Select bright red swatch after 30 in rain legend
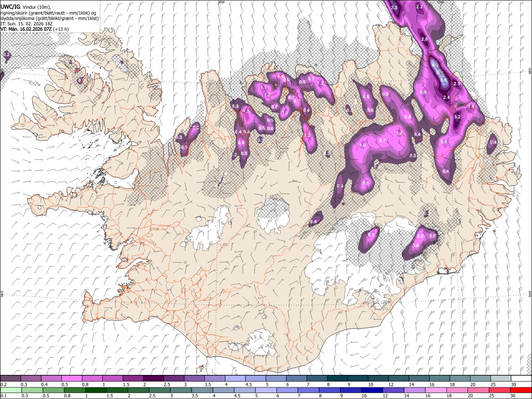The image size is (532, 399). coord(521,390)
